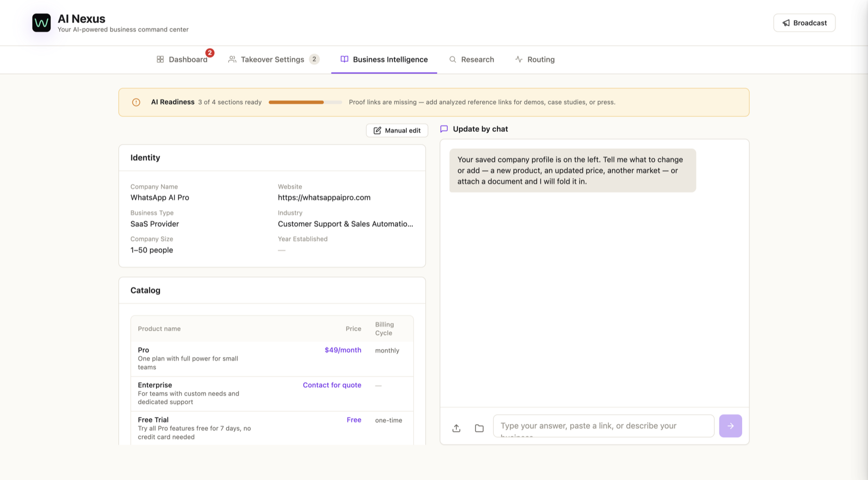Image resolution: width=868 pixels, height=480 pixels.
Task: Click the Pro product name
Action: pos(143,350)
